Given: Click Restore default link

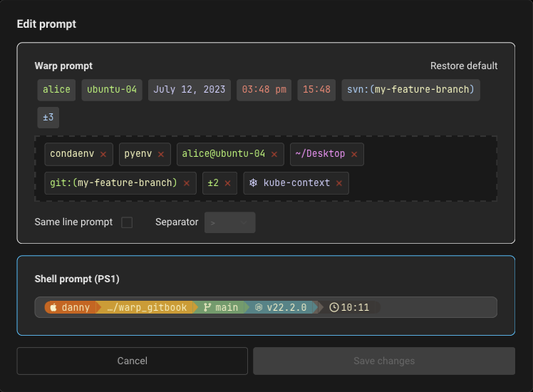Looking at the screenshot, I should coord(464,66).
